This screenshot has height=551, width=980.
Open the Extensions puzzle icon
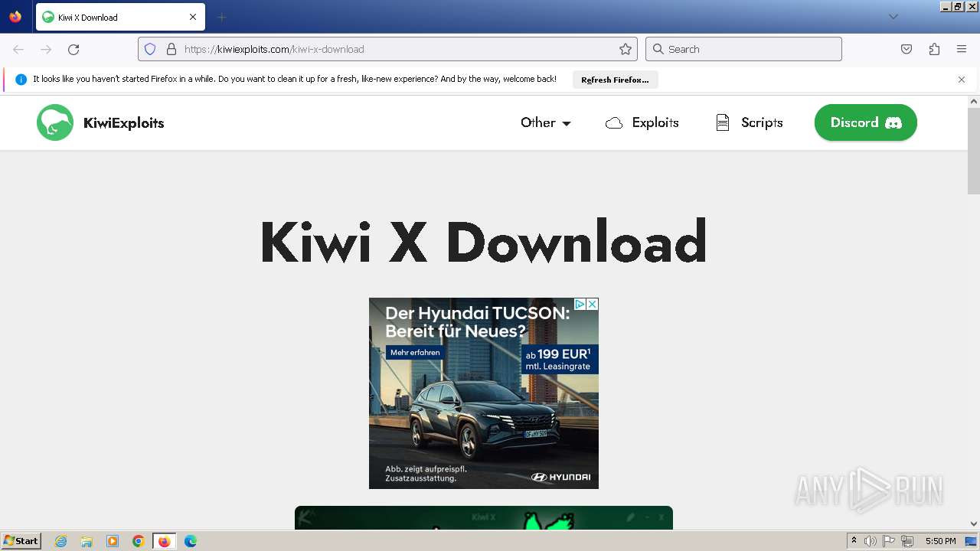click(x=934, y=49)
